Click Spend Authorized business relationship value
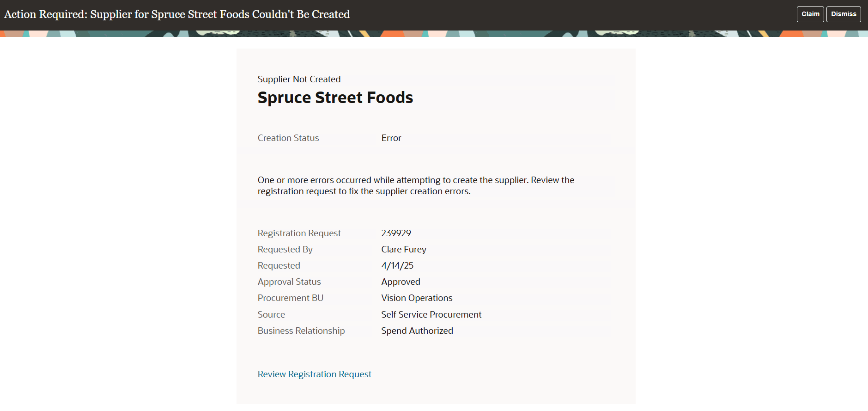This screenshot has width=868, height=411. coord(417,331)
